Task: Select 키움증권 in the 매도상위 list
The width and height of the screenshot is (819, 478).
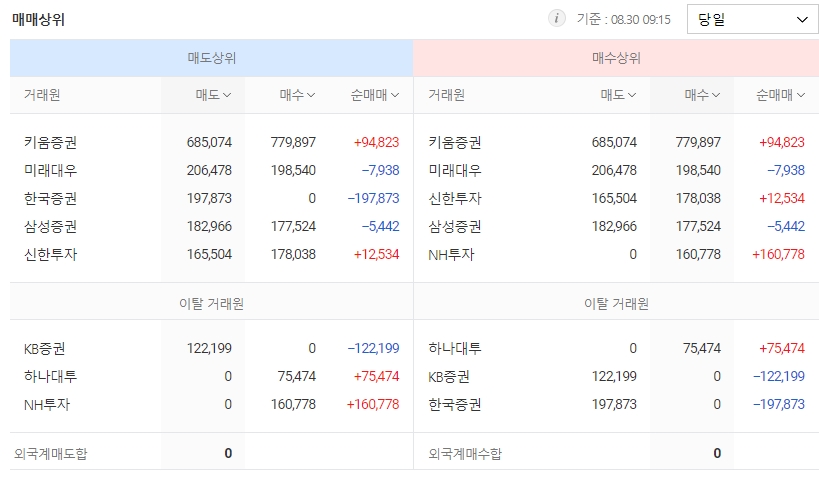Action: click(x=50, y=142)
